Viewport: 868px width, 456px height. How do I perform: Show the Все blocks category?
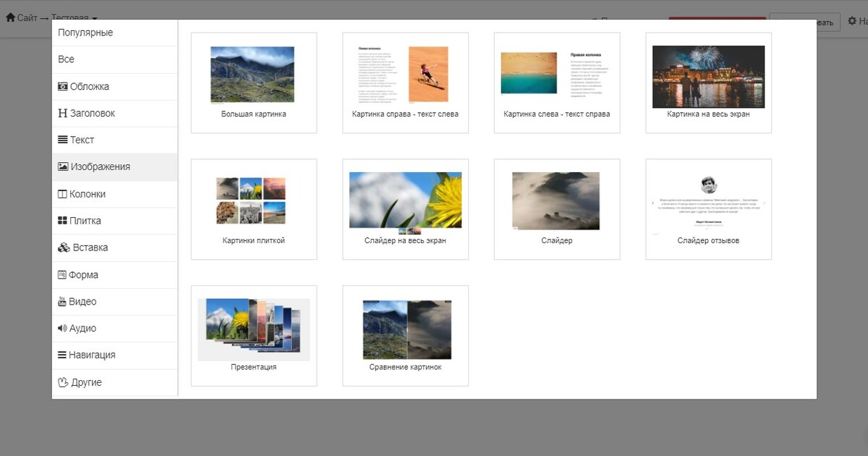[67, 59]
